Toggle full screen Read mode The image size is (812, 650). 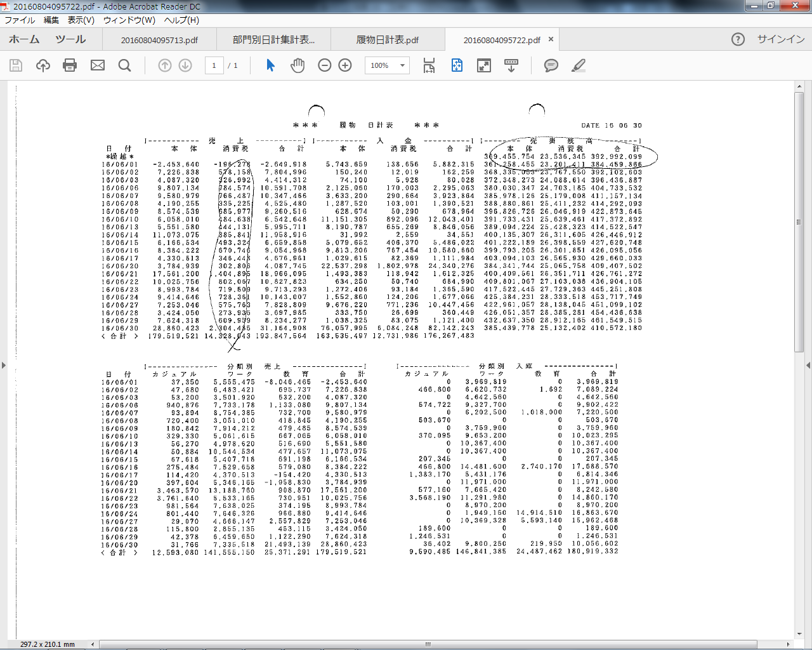coord(484,65)
